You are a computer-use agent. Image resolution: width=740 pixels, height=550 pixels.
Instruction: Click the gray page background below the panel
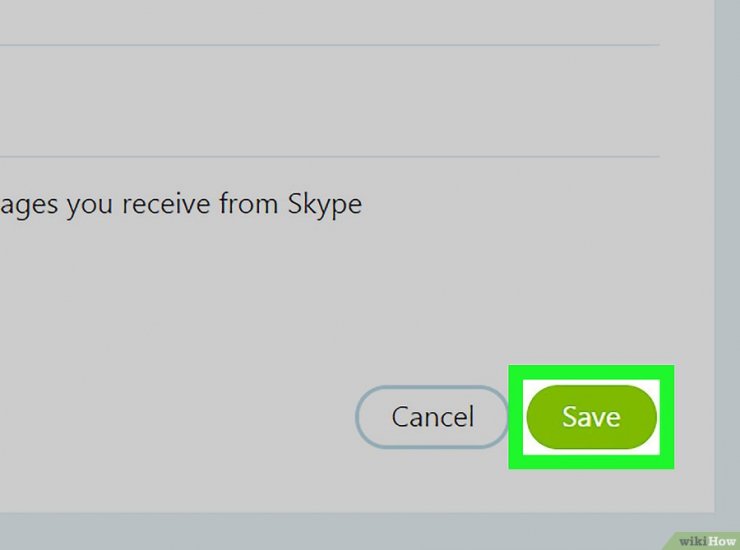pos(330,531)
